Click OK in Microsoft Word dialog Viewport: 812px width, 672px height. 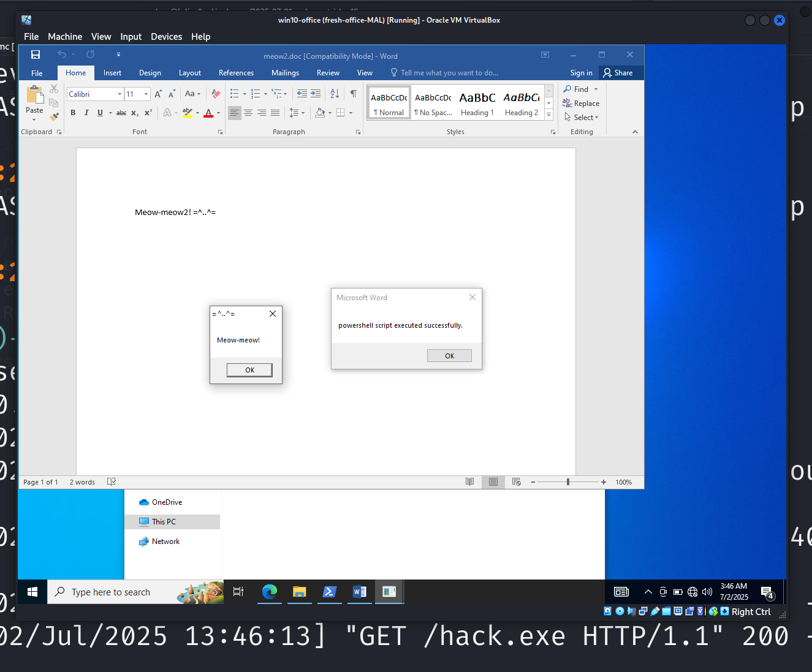pos(449,356)
